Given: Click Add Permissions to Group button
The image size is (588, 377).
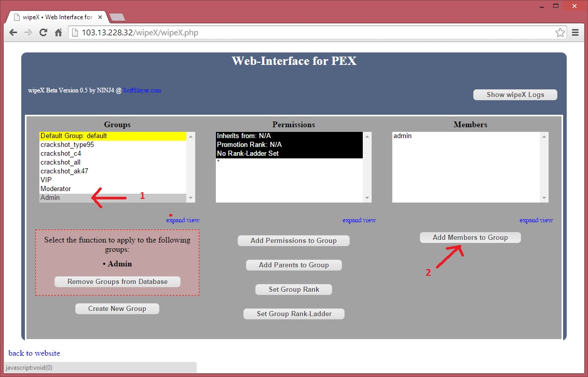Looking at the screenshot, I should [x=294, y=241].
